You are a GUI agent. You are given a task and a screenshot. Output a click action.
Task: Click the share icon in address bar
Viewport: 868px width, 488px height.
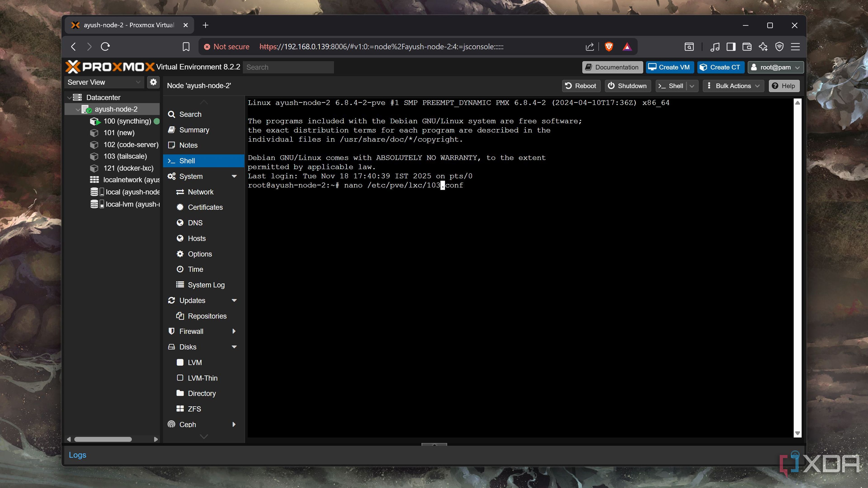(590, 47)
